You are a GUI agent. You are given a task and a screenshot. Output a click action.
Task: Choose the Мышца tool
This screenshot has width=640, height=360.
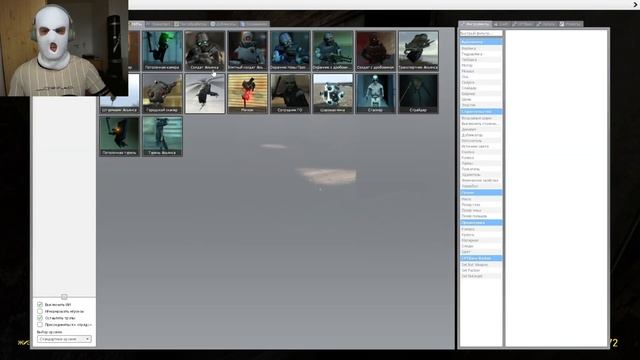481,71
